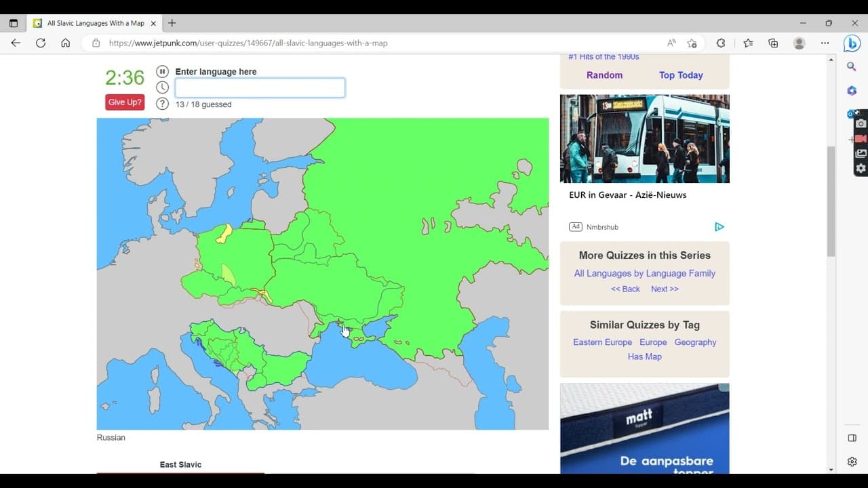Open the Favorites list
The image size is (868, 488).
click(748, 43)
